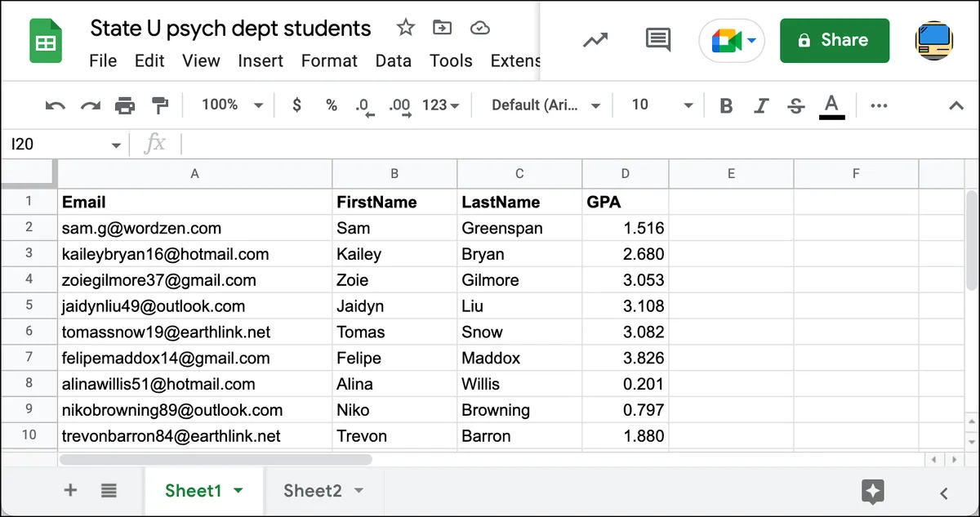
Task: Format as percent
Action: 331,105
